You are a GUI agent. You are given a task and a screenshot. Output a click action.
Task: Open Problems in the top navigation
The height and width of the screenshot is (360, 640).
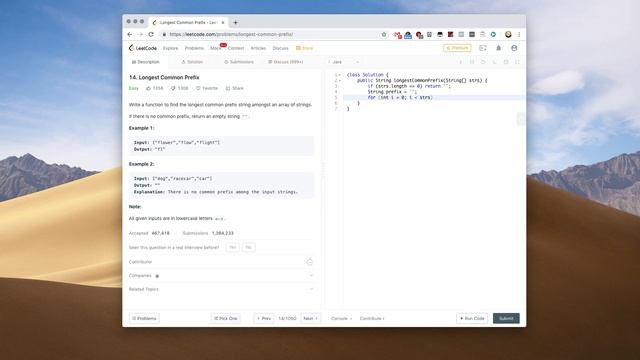click(194, 48)
